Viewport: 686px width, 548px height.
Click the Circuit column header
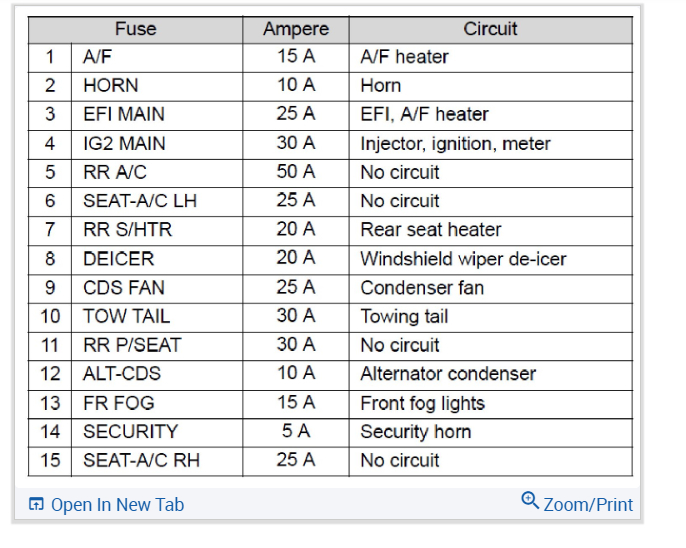[x=490, y=29]
